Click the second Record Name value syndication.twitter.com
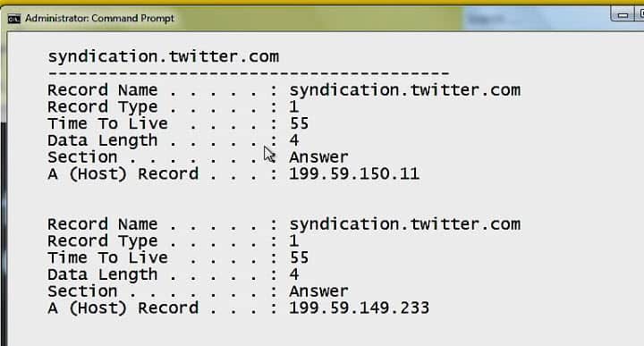Viewport: 644px width, 346px height. pyautogui.click(x=405, y=224)
